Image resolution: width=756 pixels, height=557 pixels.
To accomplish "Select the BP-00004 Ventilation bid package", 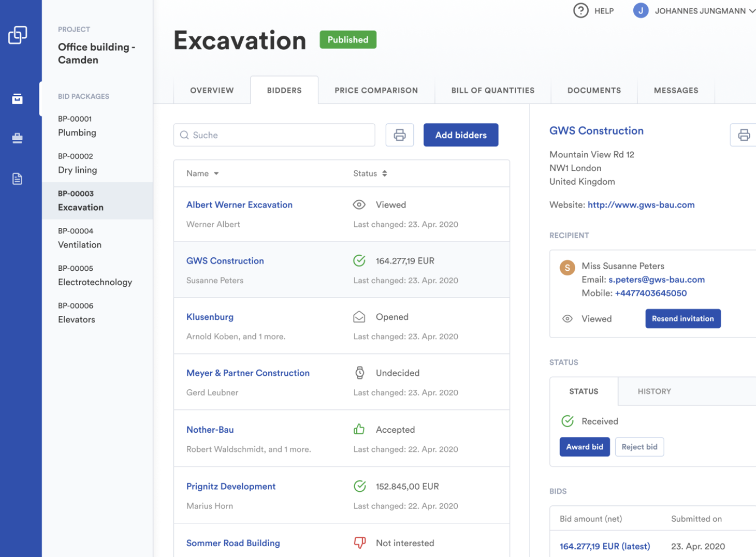I will point(80,238).
